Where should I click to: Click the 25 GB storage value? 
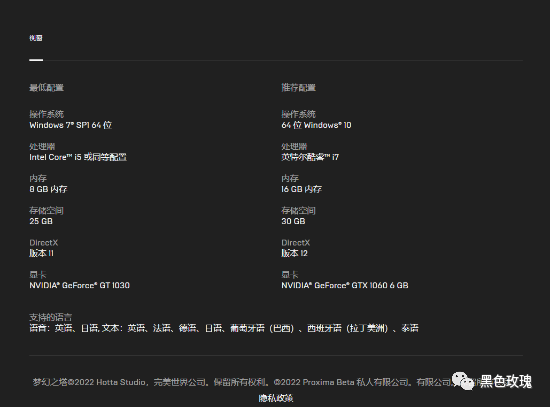[41, 221]
